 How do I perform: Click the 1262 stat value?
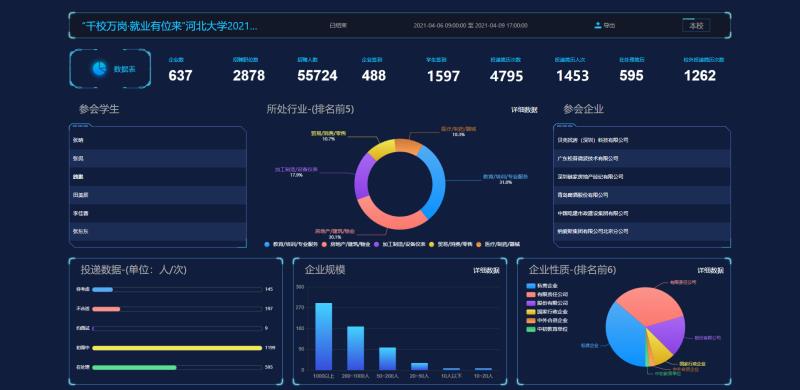pos(699,76)
